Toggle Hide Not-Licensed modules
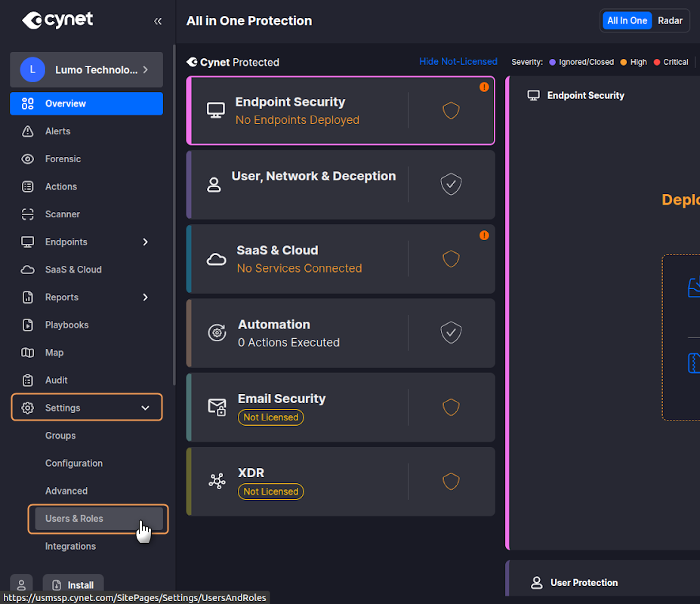The height and width of the screenshot is (604, 700). click(x=458, y=62)
